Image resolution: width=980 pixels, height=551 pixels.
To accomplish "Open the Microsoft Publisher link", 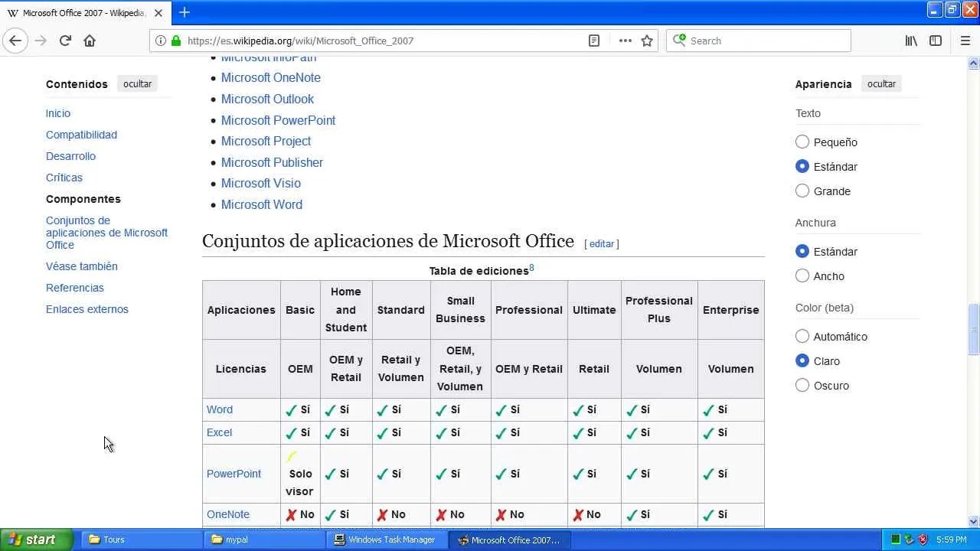I will point(272,162).
